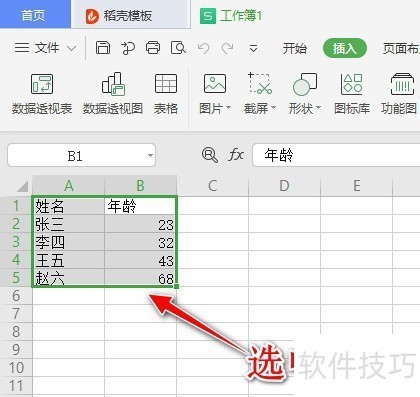Image resolution: width=420 pixels, height=397 pixels.
Task: Select column E header
Action: 357,186
